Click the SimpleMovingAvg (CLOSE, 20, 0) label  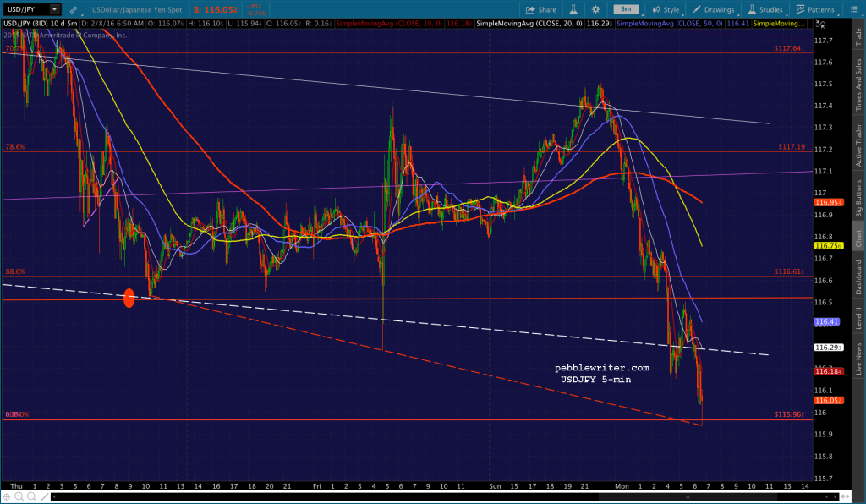[529, 24]
